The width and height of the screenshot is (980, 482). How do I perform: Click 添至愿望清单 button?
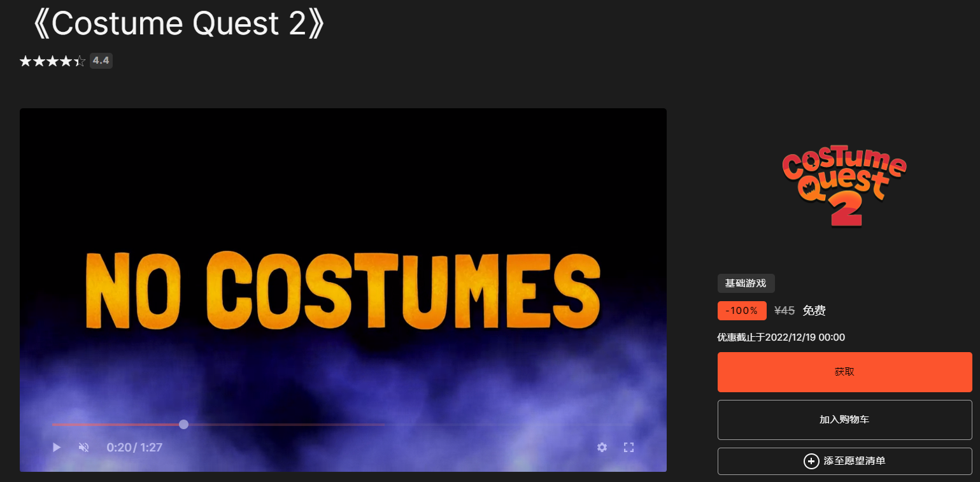pos(844,461)
